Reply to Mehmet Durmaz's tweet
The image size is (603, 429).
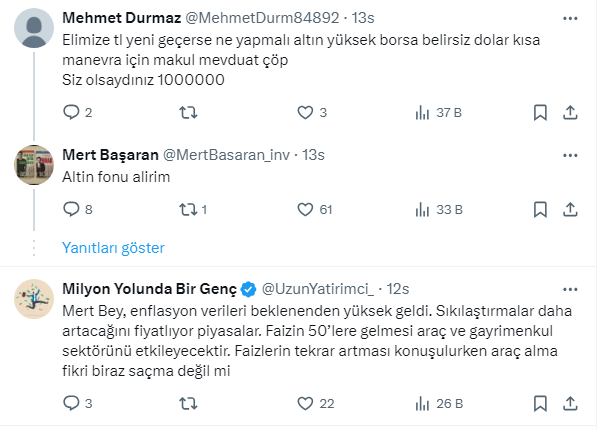(71, 113)
